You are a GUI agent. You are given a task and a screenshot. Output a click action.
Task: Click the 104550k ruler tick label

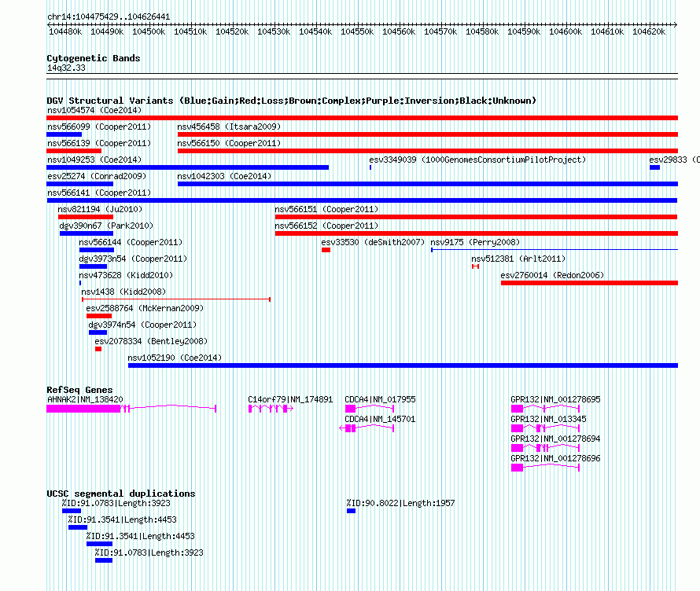tap(357, 31)
